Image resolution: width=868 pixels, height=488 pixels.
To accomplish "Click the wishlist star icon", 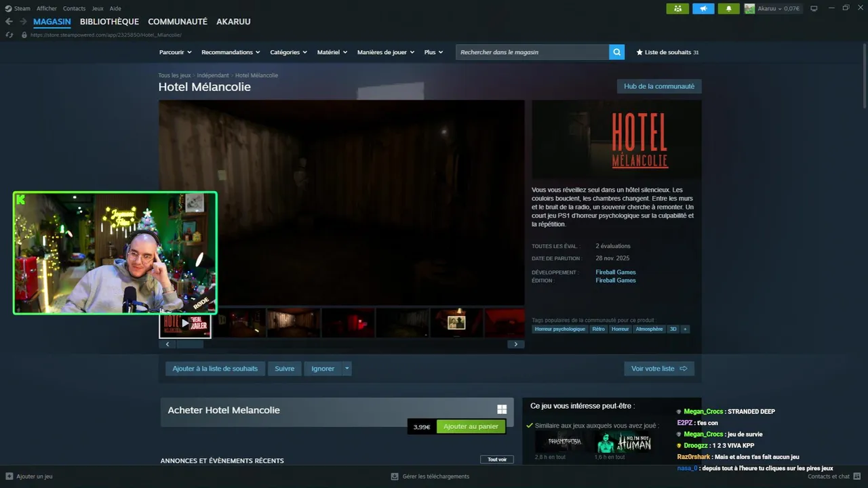I will [639, 52].
